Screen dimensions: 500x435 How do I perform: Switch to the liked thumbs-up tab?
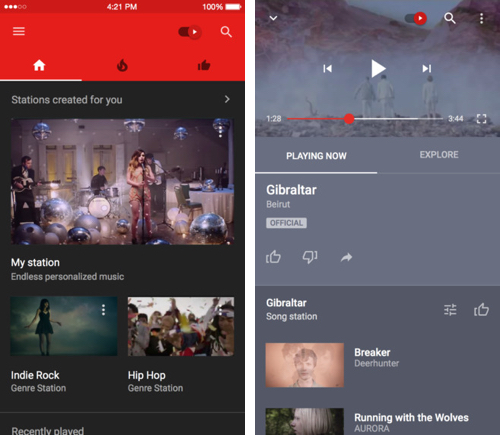coord(204,65)
